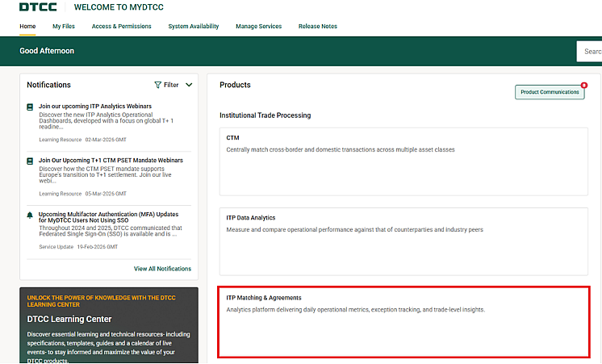This screenshot has height=364, width=602.
Task: Click the search field in the green banner
Action: (589, 52)
